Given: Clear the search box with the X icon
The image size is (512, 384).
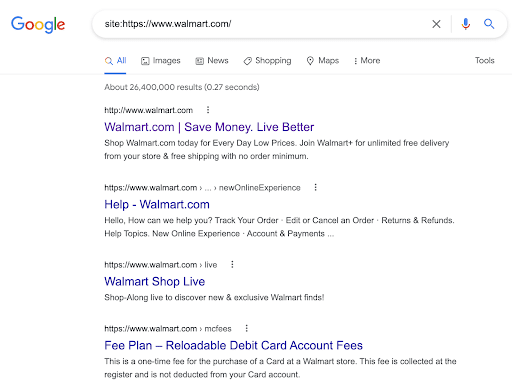Looking at the screenshot, I should [436, 24].
